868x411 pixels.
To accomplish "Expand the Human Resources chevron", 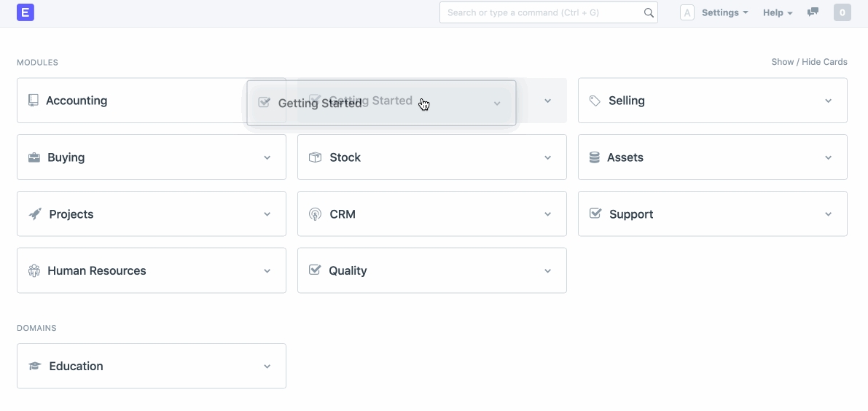I will pyautogui.click(x=267, y=271).
